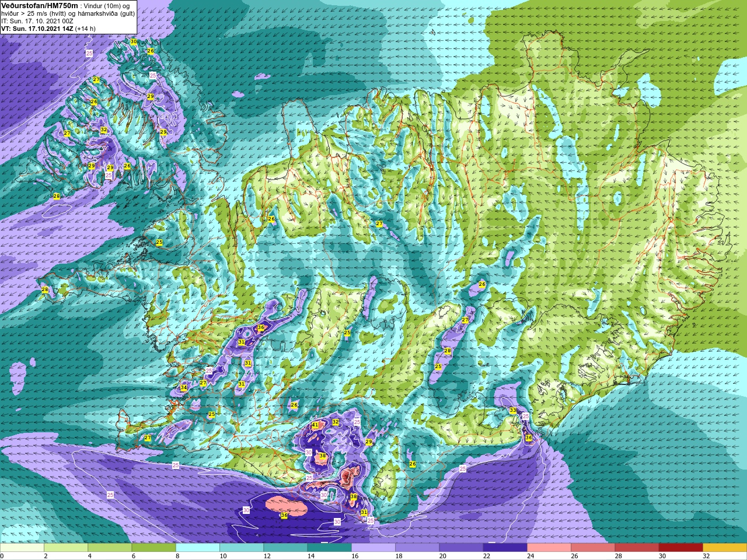Select the dark teal 14–16 m/s legend swatch
747x560 pixels.
[x=330, y=548]
